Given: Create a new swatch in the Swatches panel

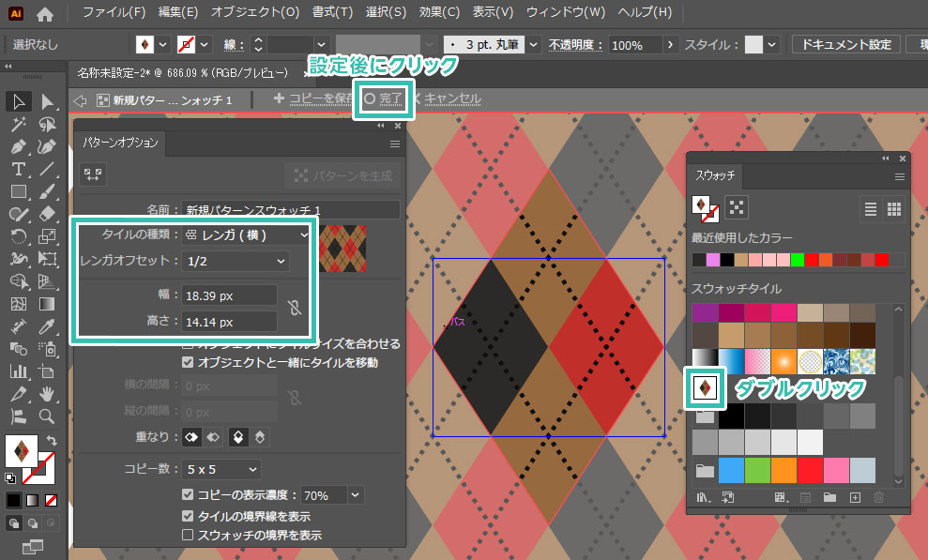Looking at the screenshot, I should (854, 497).
